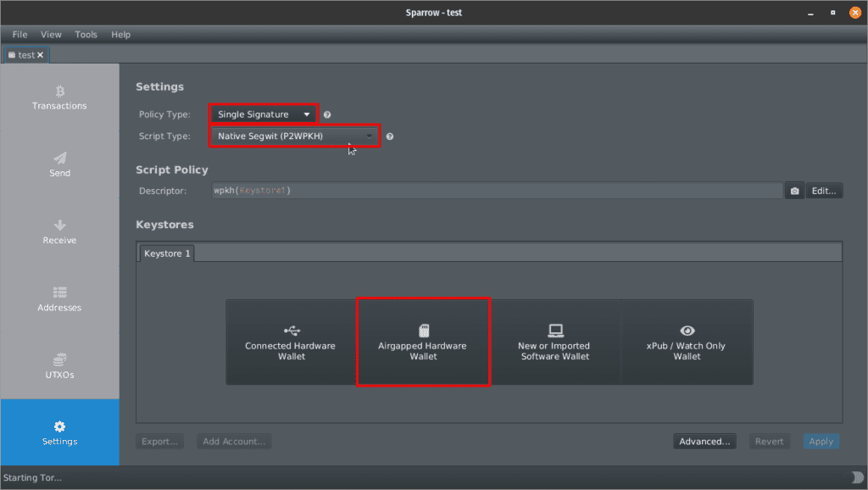This screenshot has height=490, width=868.
Task: Open the Script Type dropdown
Action: [294, 136]
